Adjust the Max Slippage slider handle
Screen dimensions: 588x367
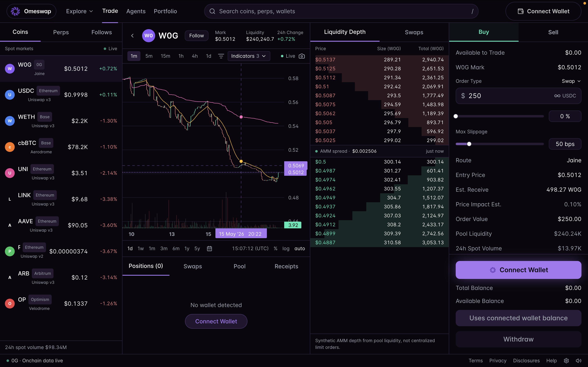469,144
